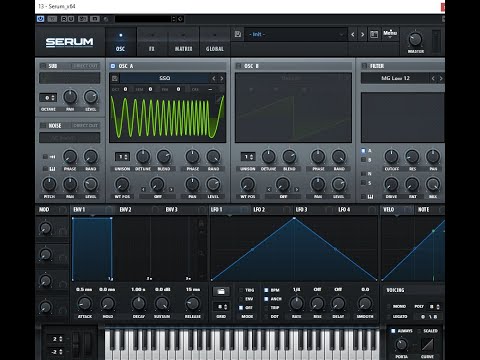Viewport: 480px width, 360px height.
Task: Toggle OSC A on/off
Action: coord(113,66)
